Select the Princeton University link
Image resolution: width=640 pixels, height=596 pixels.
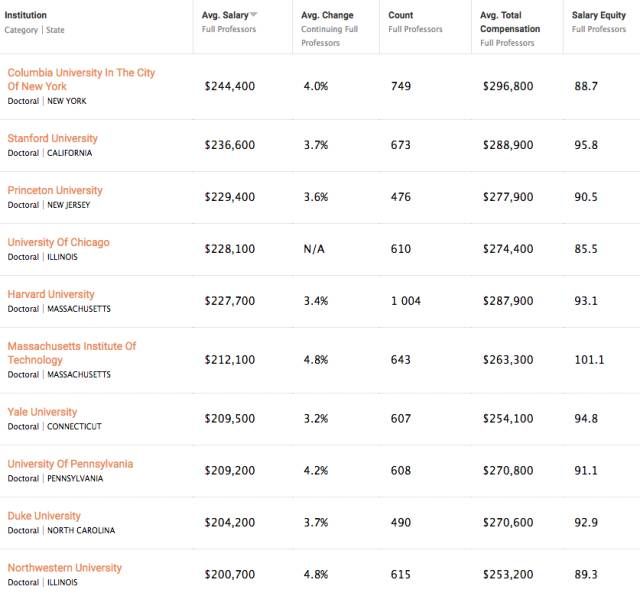(x=55, y=190)
